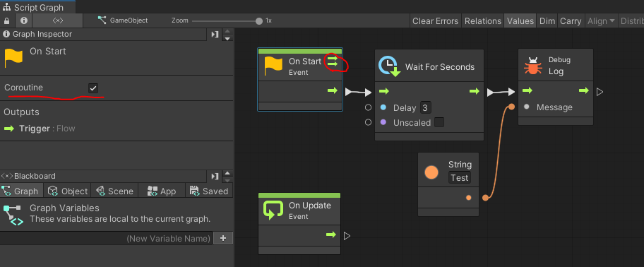
Task: Click the Message input port
Action: [527, 107]
